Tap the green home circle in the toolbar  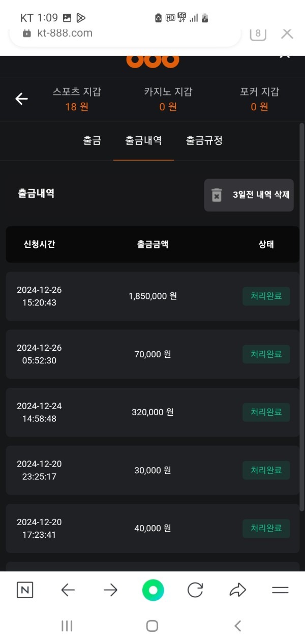point(153,590)
